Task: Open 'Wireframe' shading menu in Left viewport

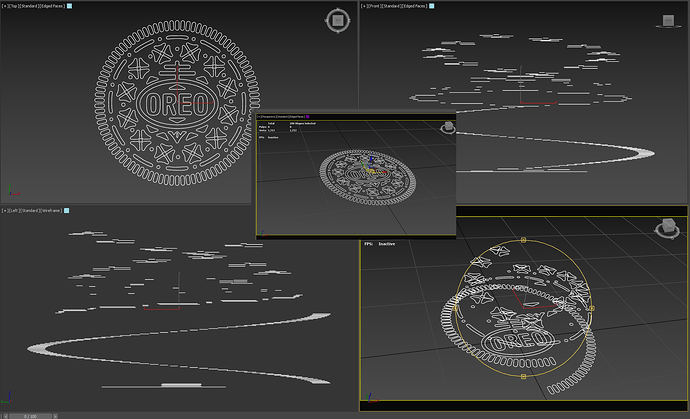Action: [51, 211]
